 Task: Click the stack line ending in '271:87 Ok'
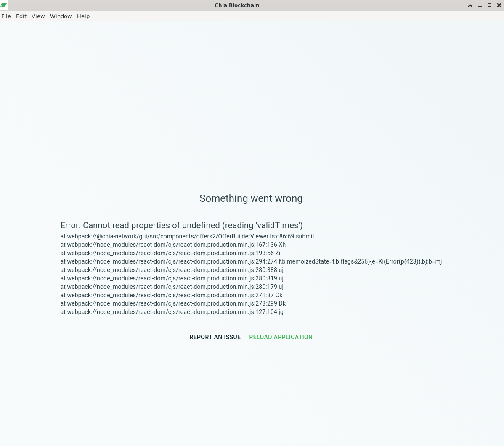click(x=171, y=295)
